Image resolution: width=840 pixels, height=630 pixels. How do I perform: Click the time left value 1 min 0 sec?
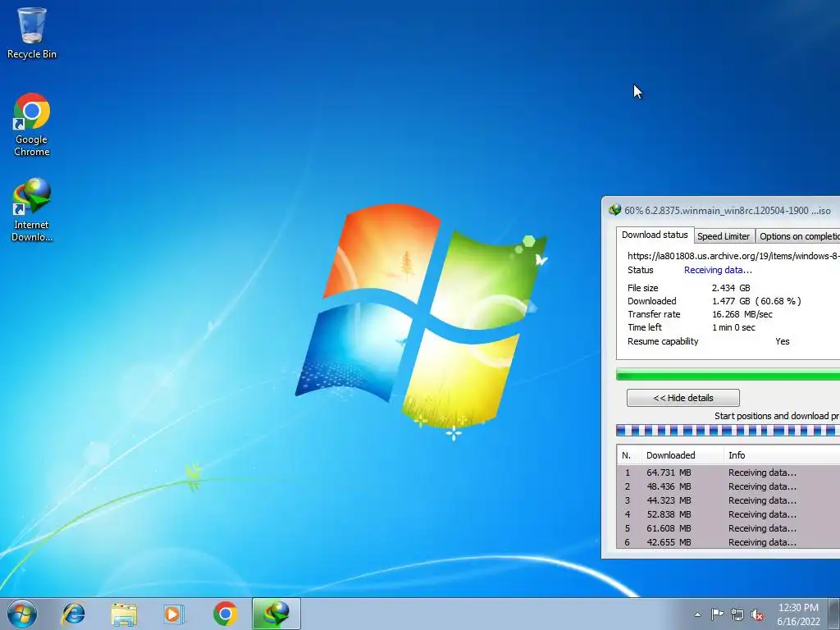[733, 327]
